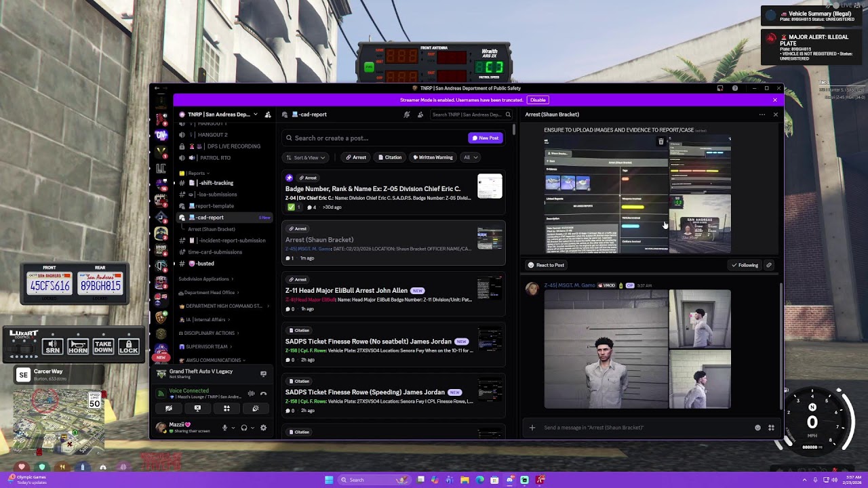The width and height of the screenshot is (868, 488).
Task: Open the soundboard icon in voice panel
Action: click(256, 409)
